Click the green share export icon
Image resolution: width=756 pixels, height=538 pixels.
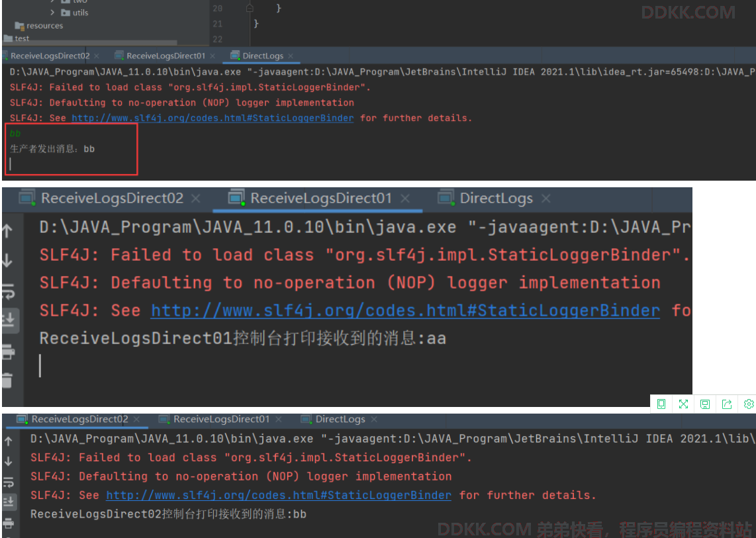727,404
